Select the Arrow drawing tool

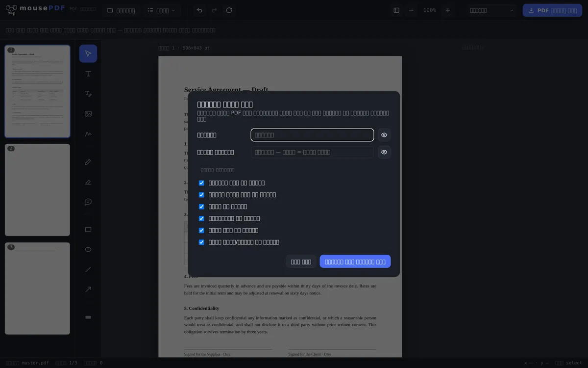(x=88, y=289)
